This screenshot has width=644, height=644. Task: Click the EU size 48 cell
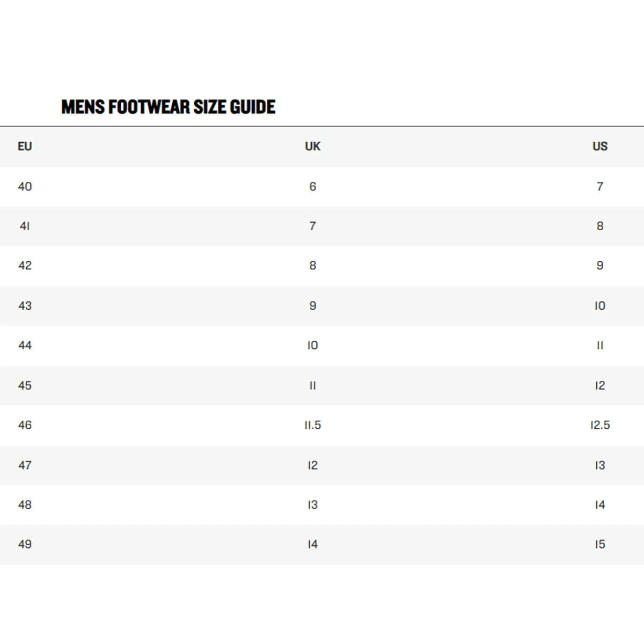coord(25,505)
